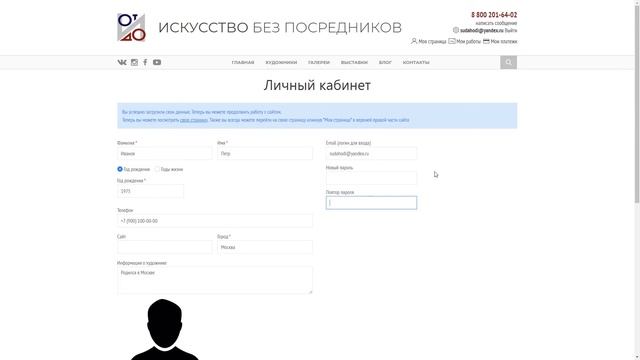This screenshot has width=640, height=360.
Task: Click the Личный кабинет heading
Action: point(317,85)
